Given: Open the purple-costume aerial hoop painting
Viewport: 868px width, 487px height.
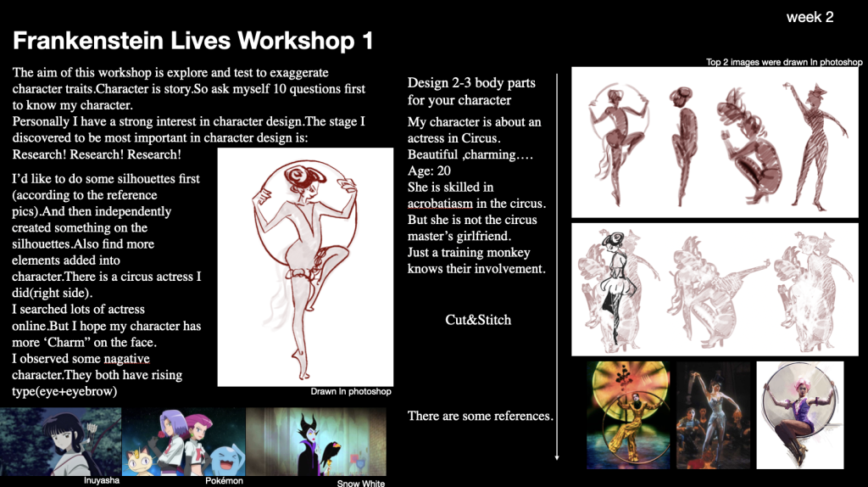Looking at the screenshot, I should pos(800,415).
